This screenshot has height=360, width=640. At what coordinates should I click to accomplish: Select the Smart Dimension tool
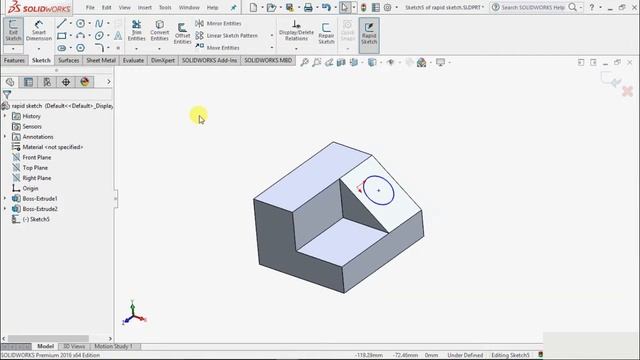39,31
